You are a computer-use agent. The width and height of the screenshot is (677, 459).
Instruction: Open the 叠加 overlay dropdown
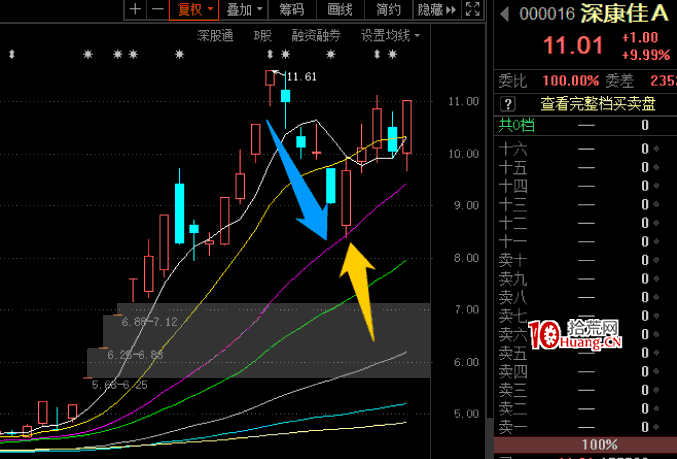244,9
